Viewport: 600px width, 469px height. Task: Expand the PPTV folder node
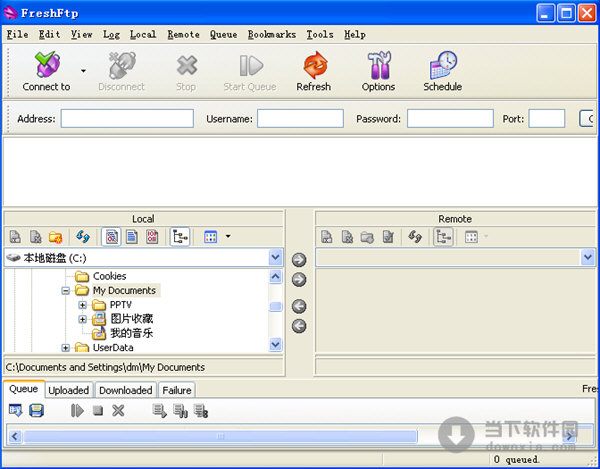83,305
